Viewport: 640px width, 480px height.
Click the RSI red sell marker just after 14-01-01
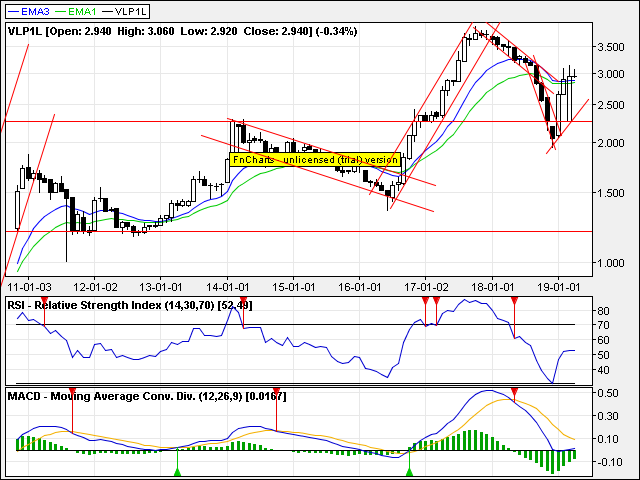244,301
